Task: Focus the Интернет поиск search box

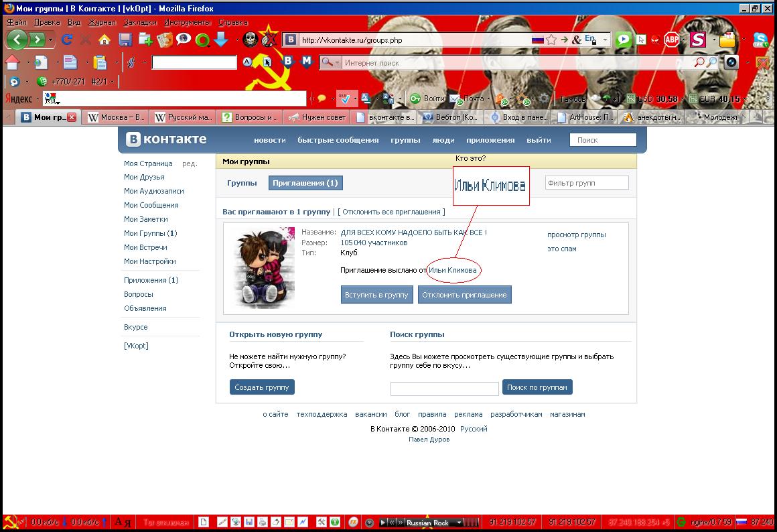Action: point(517,62)
